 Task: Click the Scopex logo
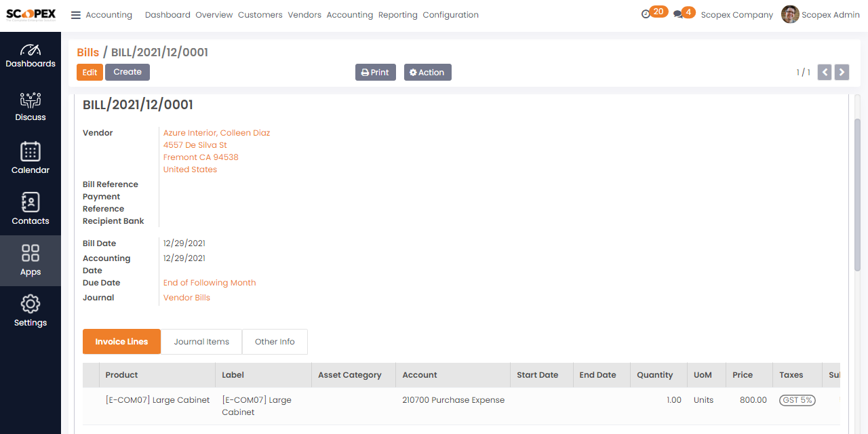(31, 14)
